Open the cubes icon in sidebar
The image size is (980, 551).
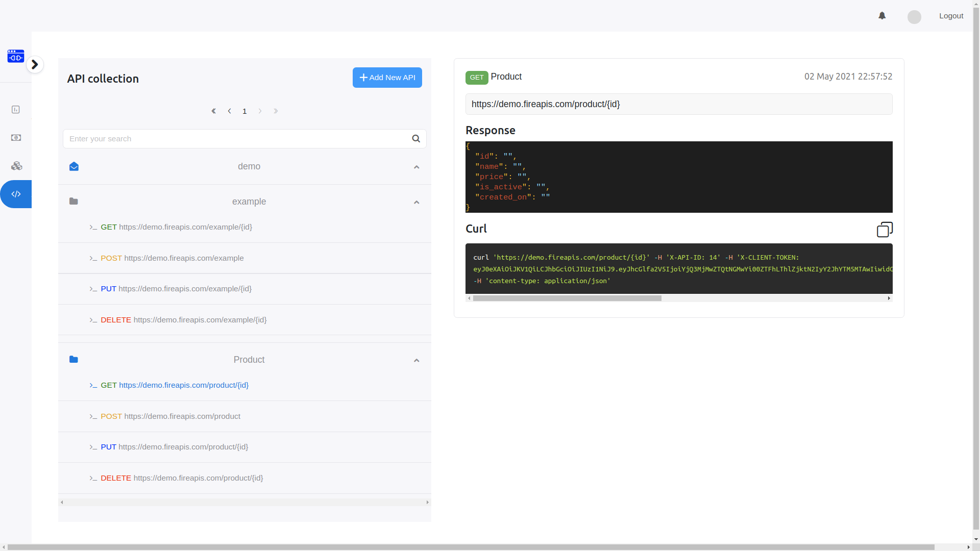tap(16, 166)
